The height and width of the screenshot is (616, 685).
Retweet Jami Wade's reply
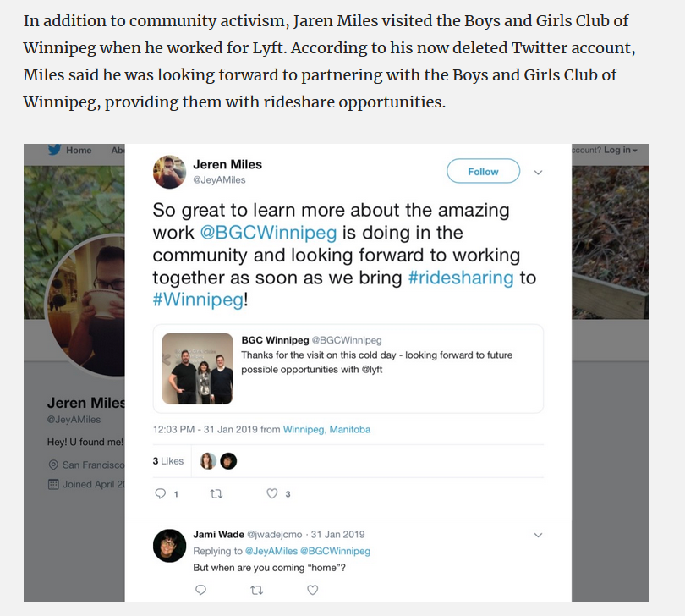click(256, 591)
